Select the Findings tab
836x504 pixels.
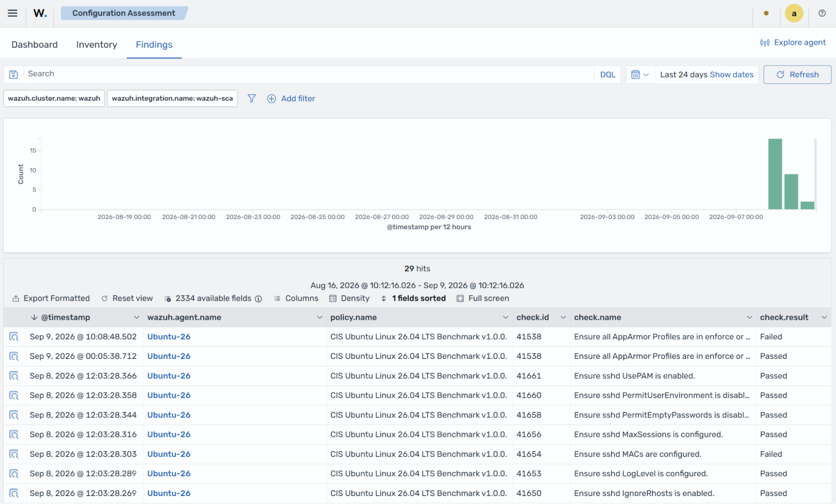[154, 44]
